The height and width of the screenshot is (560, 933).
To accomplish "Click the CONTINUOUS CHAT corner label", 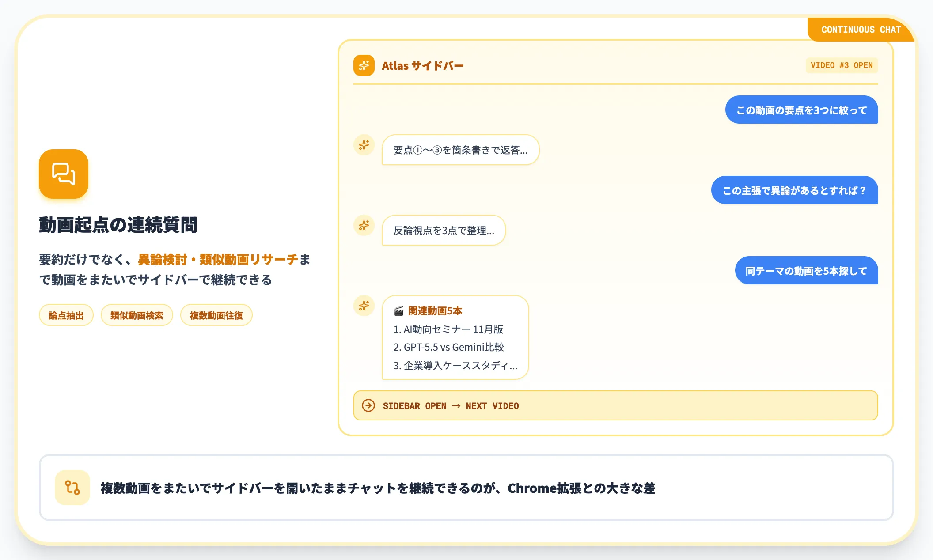I will [x=861, y=30].
